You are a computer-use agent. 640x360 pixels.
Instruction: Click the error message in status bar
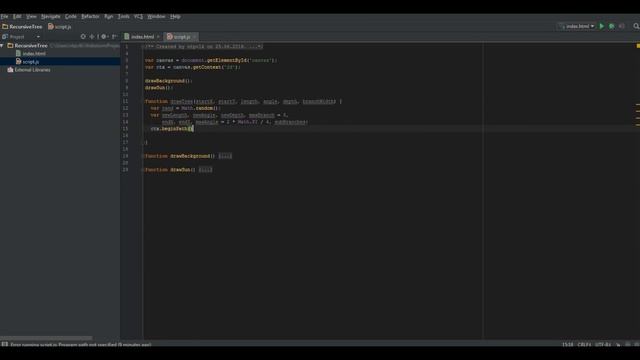(x=81, y=345)
